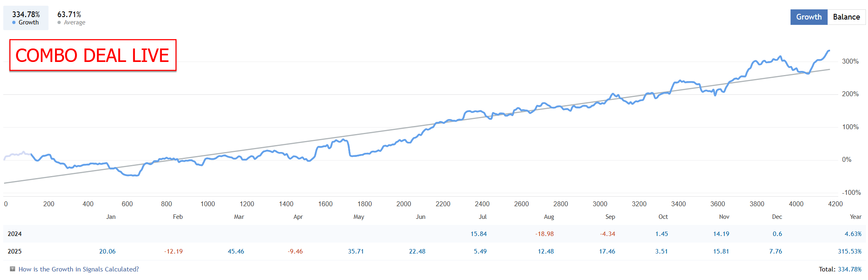This screenshot has width=868, height=280.
Task: Click the blue dot next to Growth legend
Action: pyautogui.click(x=14, y=23)
